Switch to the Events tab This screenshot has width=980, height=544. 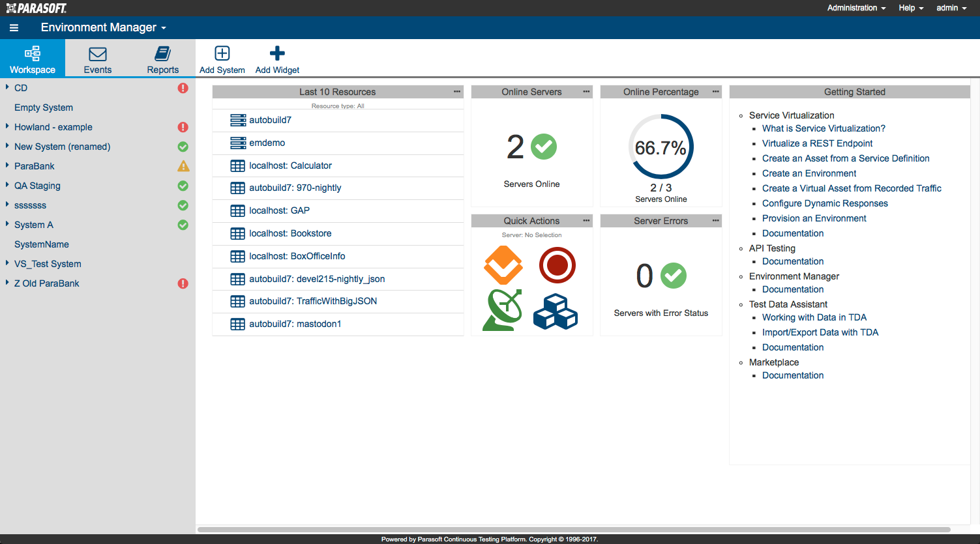tap(98, 59)
